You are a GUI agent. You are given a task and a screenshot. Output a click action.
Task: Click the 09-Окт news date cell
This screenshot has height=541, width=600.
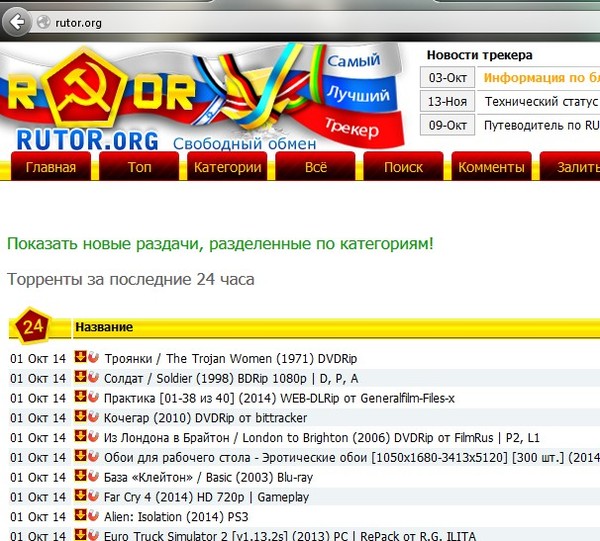click(447, 125)
